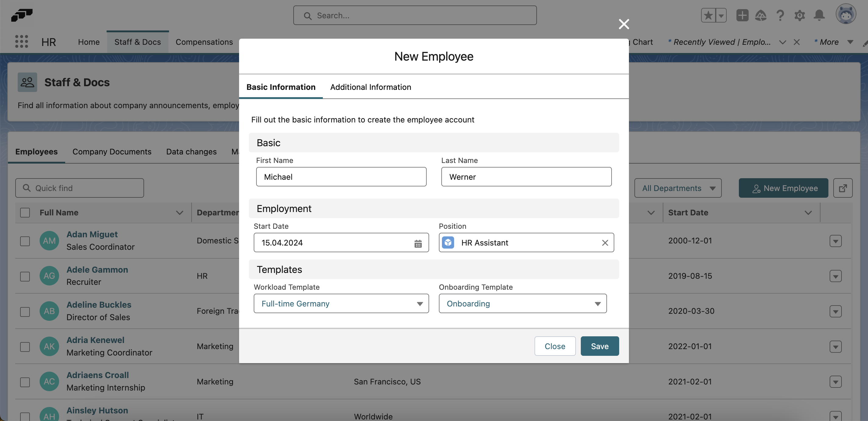
Task: Click the global add (+) icon
Action: (x=742, y=15)
